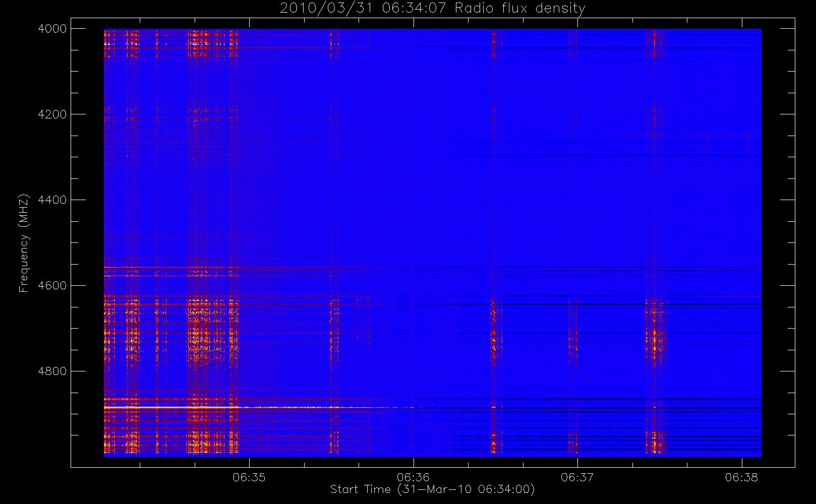This screenshot has width=816, height=504.
Task: Click the 06:37 time tick label
Action: pyautogui.click(x=577, y=477)
